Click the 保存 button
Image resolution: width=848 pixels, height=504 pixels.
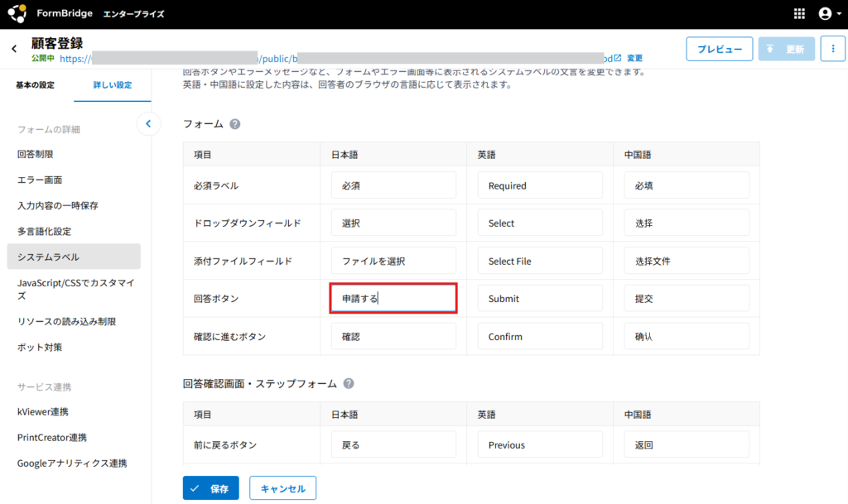[210, 488]
